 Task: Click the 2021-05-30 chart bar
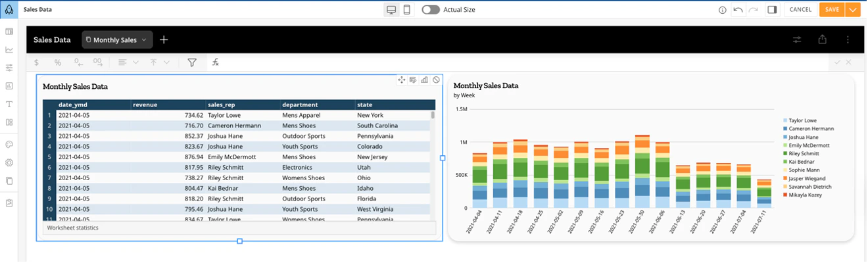642,172
